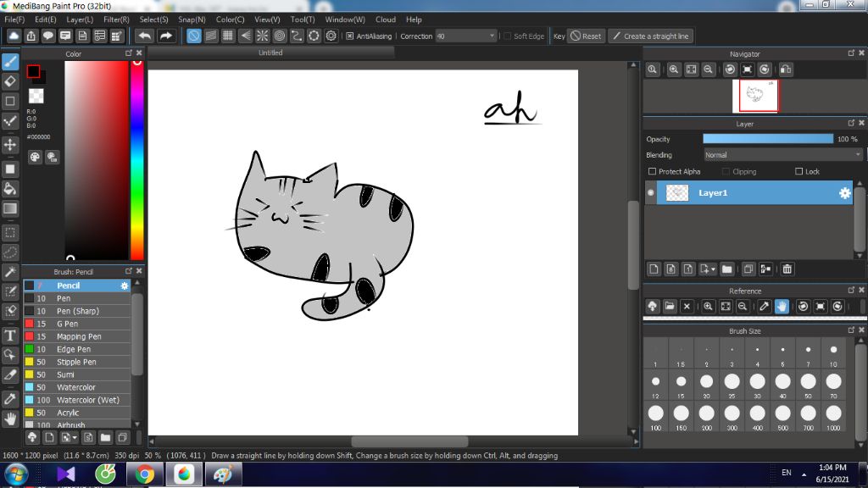Screen dimensions: 868x488
Task: Turn on the circle snap icon
Action: click(x=280, y=36)
